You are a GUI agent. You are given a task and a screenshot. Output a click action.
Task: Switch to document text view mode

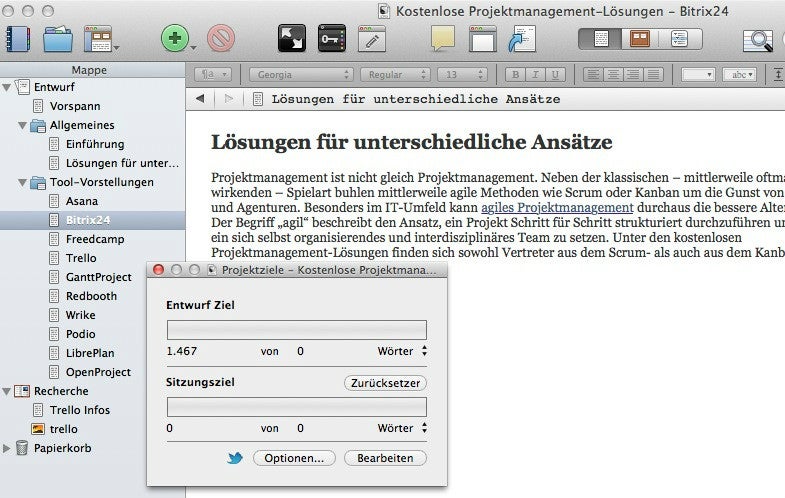(600, 39)
